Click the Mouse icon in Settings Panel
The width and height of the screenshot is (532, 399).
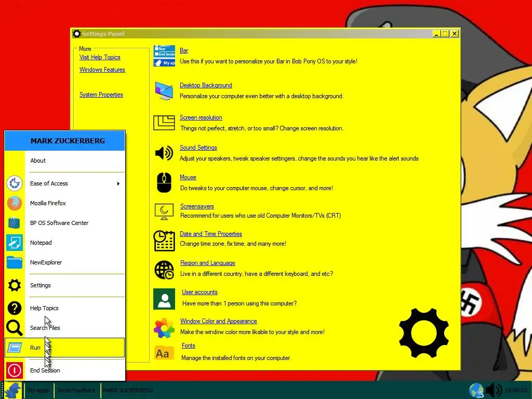[164, 182]
